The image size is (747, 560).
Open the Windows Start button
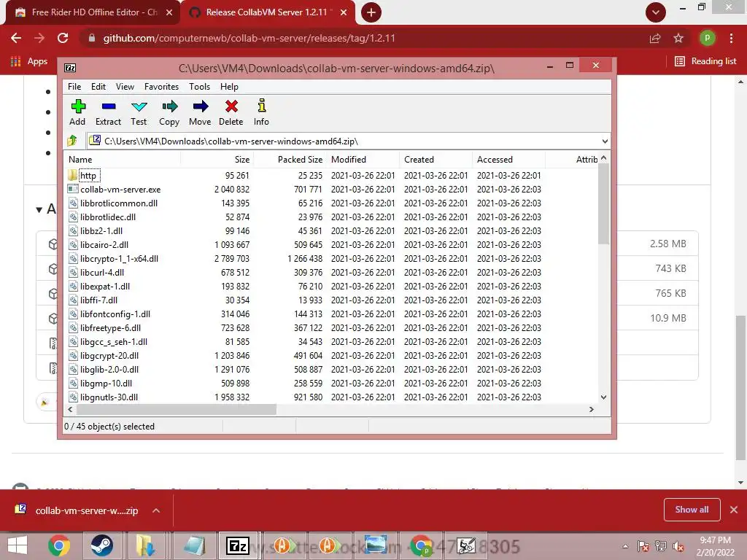click(18, 545)
